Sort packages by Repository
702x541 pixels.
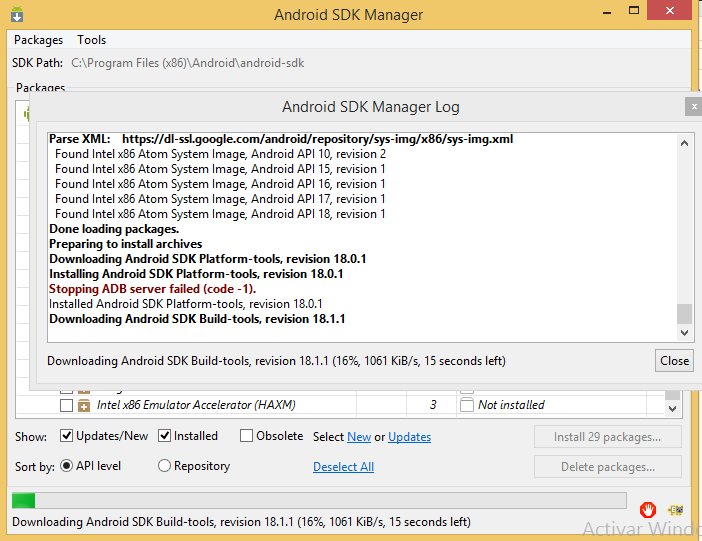coord(164,466)
